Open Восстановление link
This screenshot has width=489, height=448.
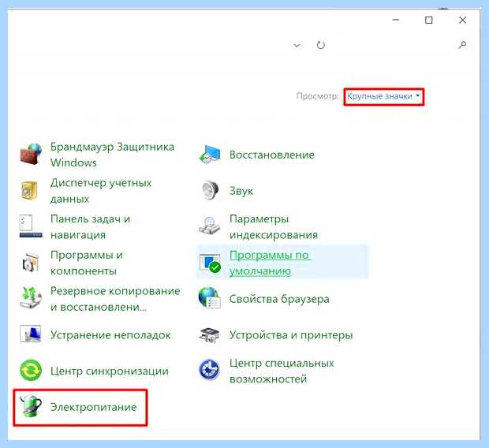[x=271, y=155]
